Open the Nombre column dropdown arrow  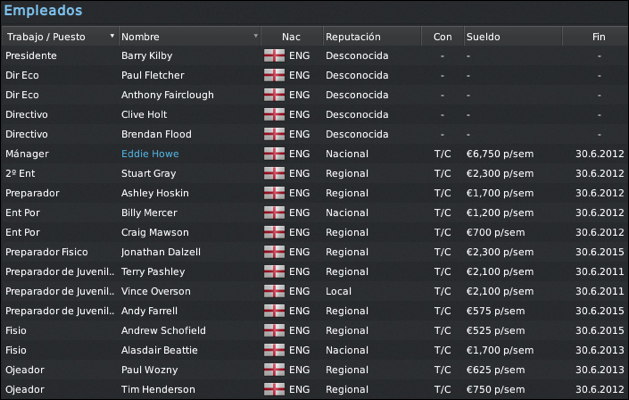click(x=256, y=36)
